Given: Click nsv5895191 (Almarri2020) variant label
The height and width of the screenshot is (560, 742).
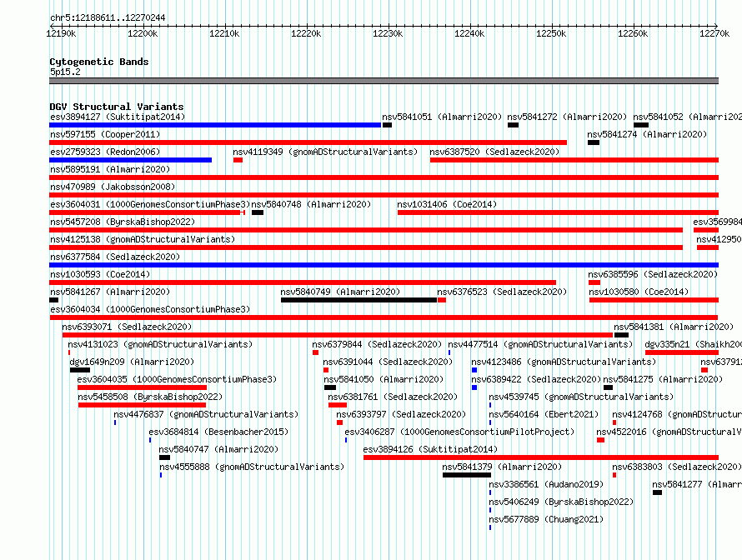Looking at the screenshot, I should pyautogui.click(x=110, y=169).
